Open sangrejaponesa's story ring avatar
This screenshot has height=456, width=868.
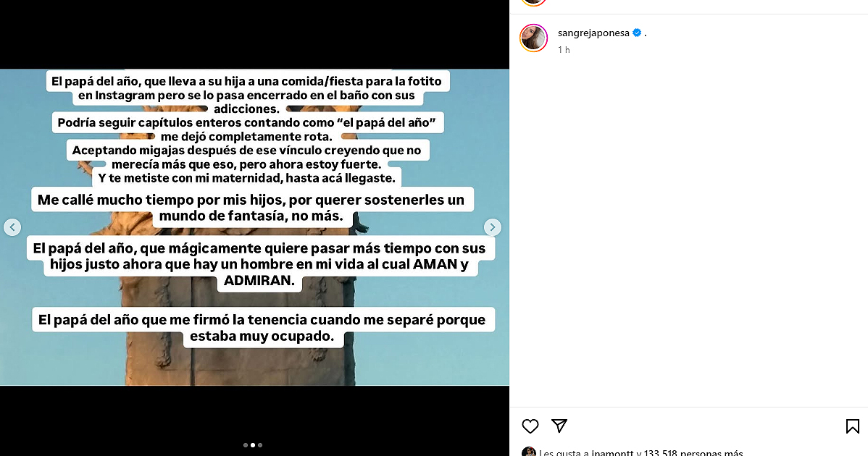[x=534, y=38]
